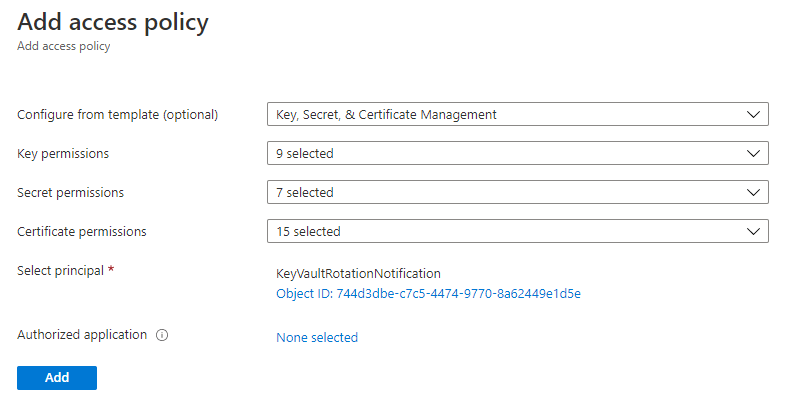Click the Object ID principal link
The height and width of the screenshot is (405, 804).
click(428, 293)
